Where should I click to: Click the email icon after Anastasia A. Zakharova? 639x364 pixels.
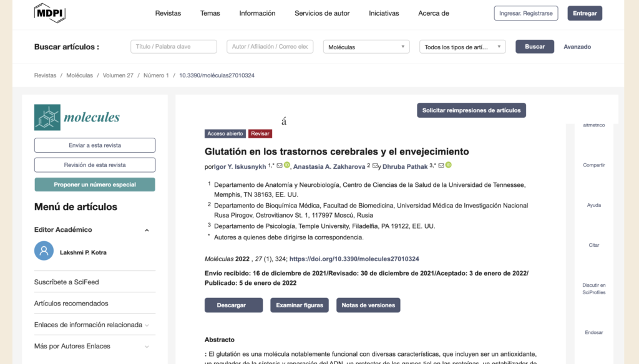(x=375, y=166)
